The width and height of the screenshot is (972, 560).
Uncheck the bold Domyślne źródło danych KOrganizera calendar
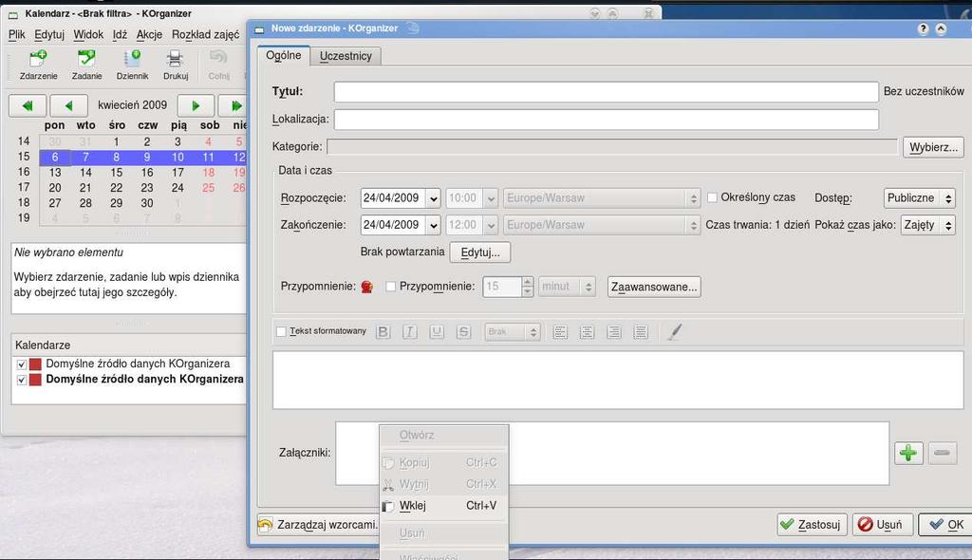(22, 380)
